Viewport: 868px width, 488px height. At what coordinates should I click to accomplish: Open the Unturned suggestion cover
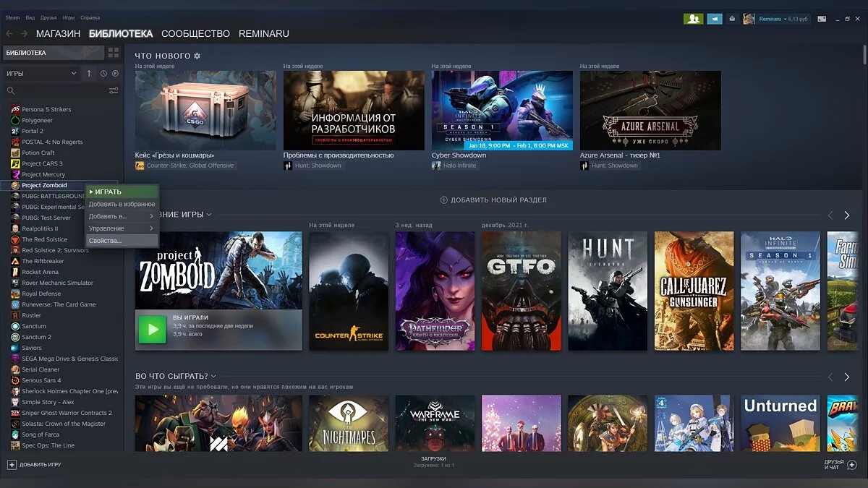[780, 423]
